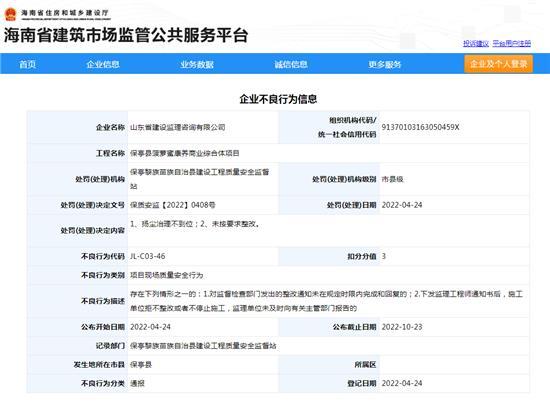Viewport: 550px width, 407px height.
Task: Select the 不良行为描述 description text
Action: click(327, 301)
